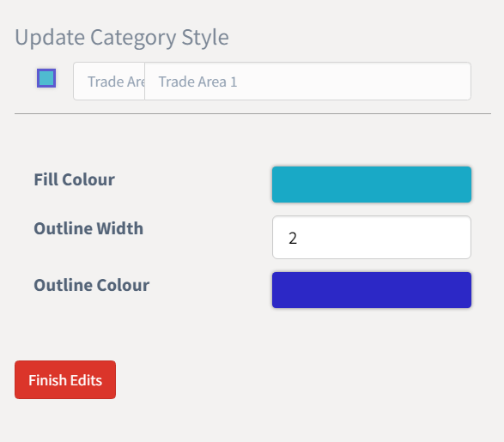This screenshot has height=442, width=504.
Task: Click the Finish Edits button
Action: pyautogui.click(x=65, y=379)
